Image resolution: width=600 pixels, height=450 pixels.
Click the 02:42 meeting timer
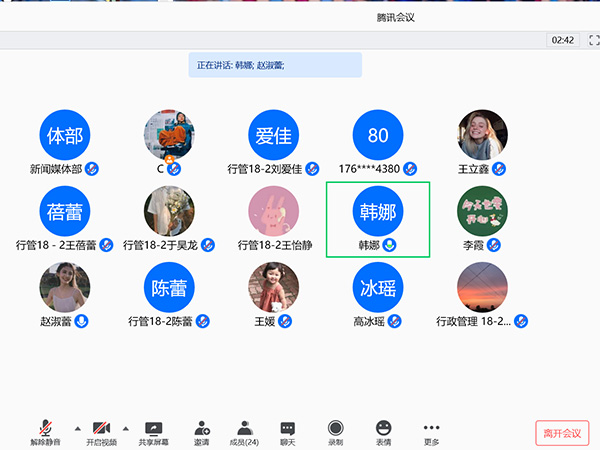(x=561, y=40)
